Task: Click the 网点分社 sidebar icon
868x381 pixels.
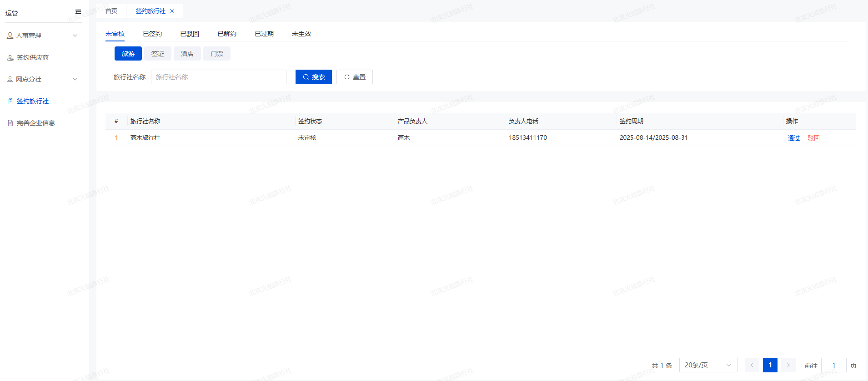Action: click(10, 79)
